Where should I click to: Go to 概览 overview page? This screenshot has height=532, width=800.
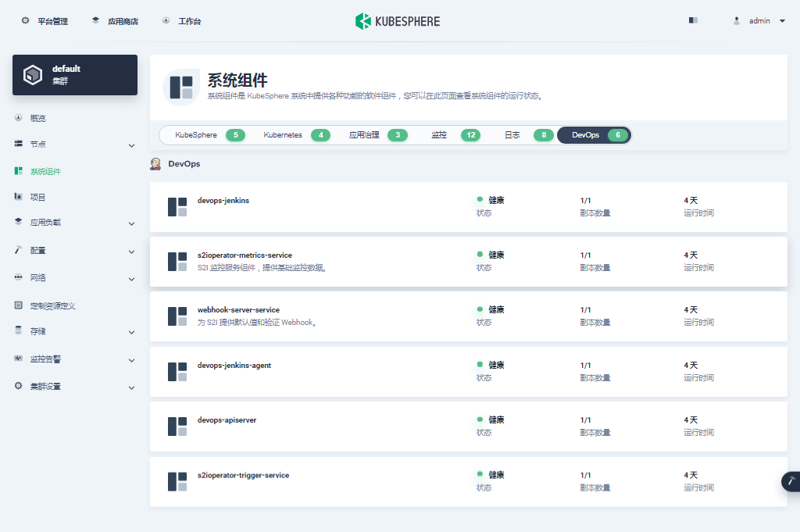37,118
